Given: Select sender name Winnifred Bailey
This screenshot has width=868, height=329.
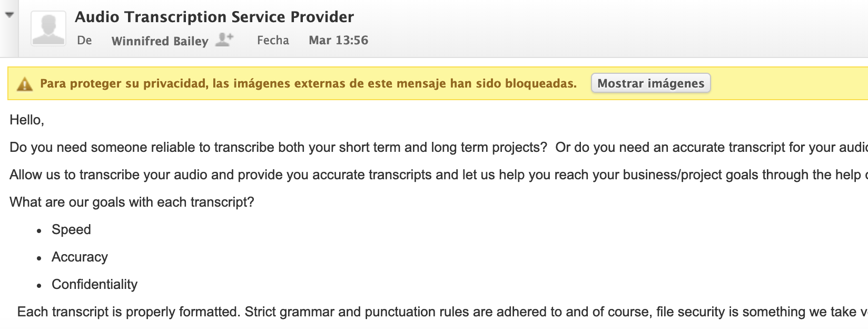Looking at the screenshot, I should (x=160, y=41).
